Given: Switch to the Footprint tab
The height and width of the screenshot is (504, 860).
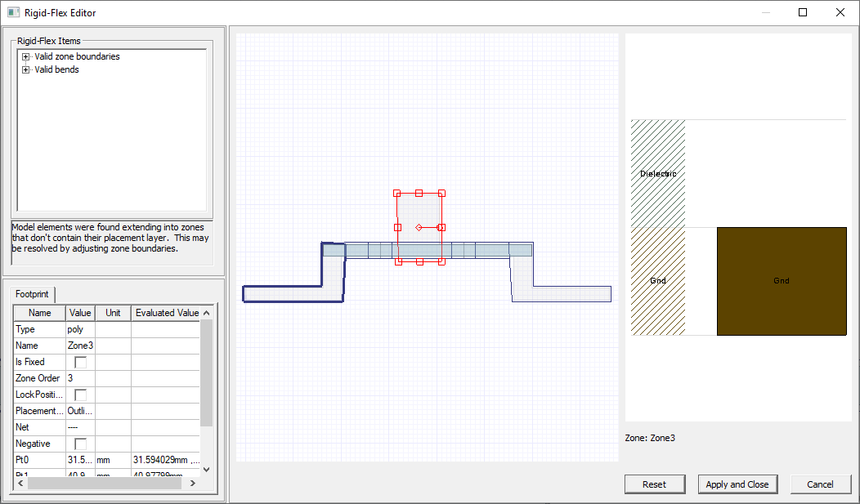Looking at the screenshot, I should 32,294.
